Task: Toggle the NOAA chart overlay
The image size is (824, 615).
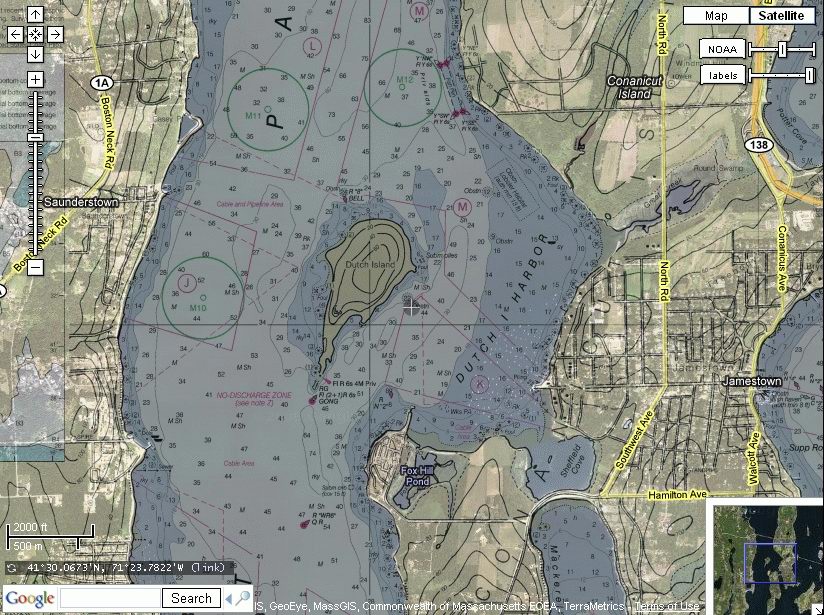Action: pyautogui.click(x=722, y=49)
